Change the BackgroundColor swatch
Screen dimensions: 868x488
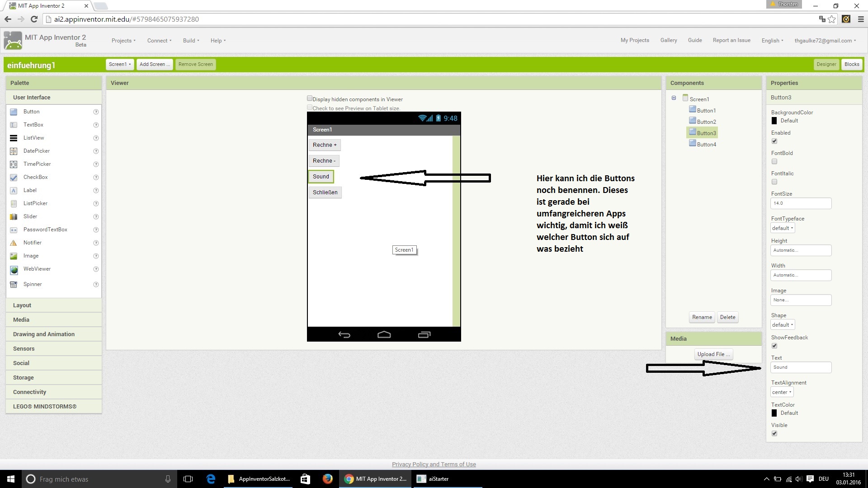tap(774, 121)
